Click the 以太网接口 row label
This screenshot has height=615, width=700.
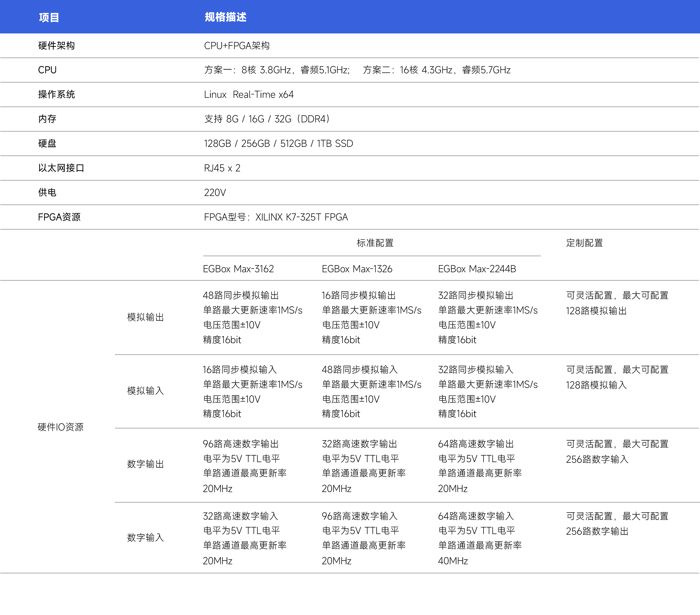coord(61,168)
